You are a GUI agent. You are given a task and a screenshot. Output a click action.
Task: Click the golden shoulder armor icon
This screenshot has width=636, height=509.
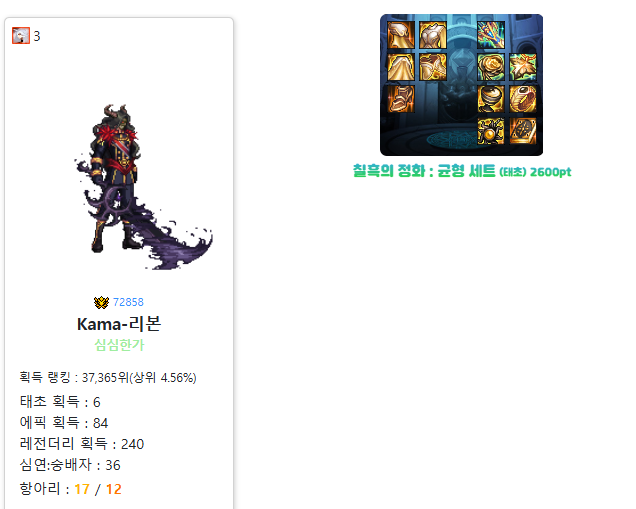point(401,35)
